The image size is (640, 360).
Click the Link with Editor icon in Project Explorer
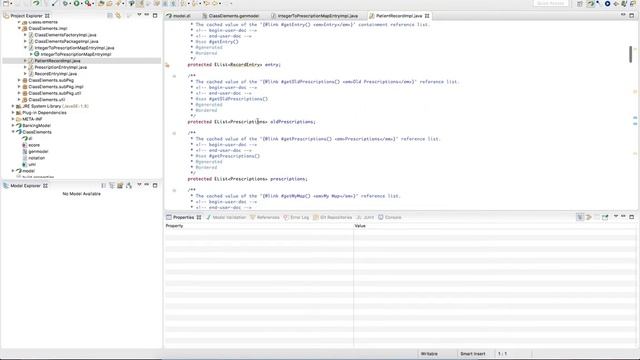coord(118,16)
